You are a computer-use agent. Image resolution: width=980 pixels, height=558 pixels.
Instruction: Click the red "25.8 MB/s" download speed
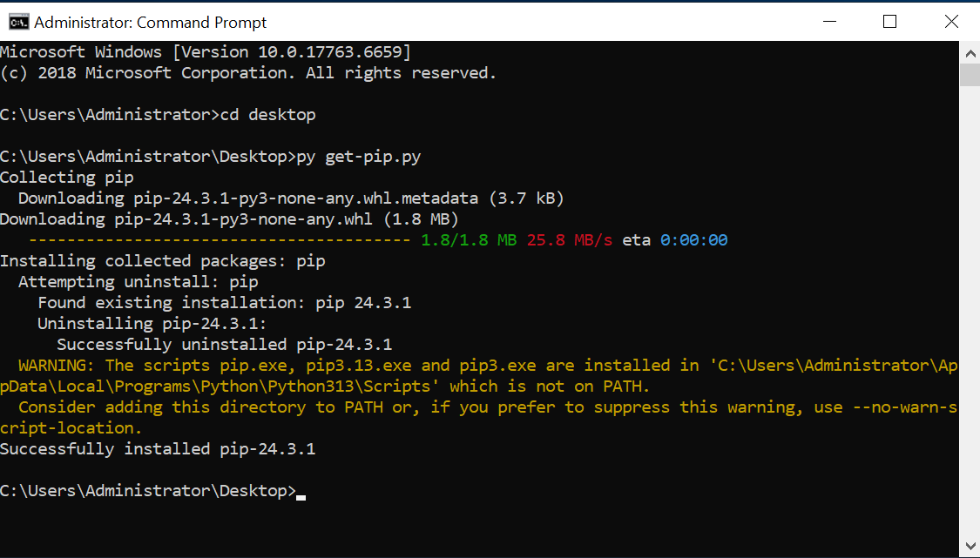coord(570,240)
